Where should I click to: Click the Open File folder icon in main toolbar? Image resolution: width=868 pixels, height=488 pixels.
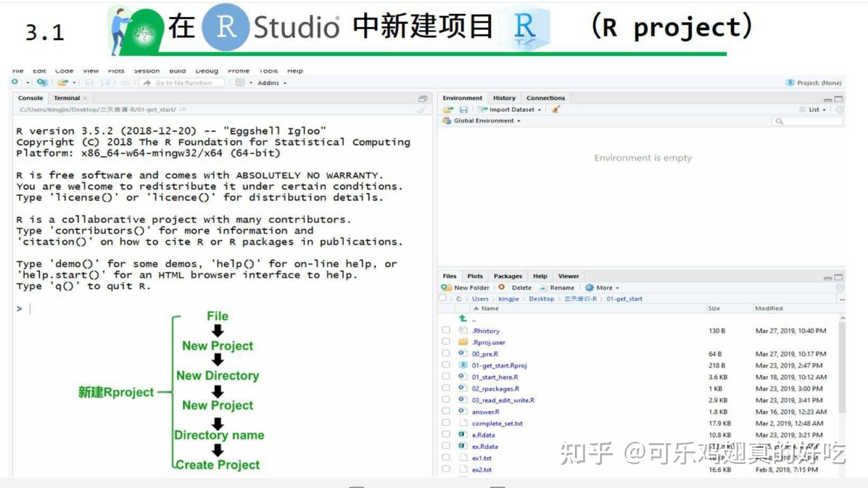click(x=62, y=82)
